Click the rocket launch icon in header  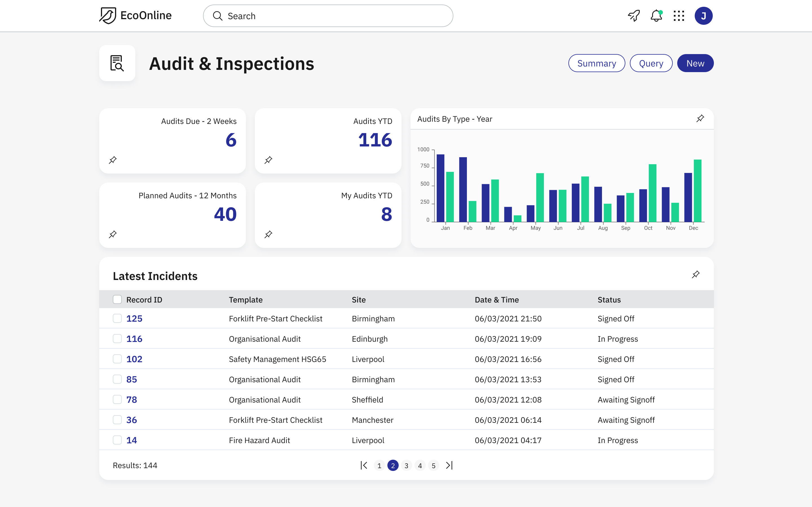[634, 16]
